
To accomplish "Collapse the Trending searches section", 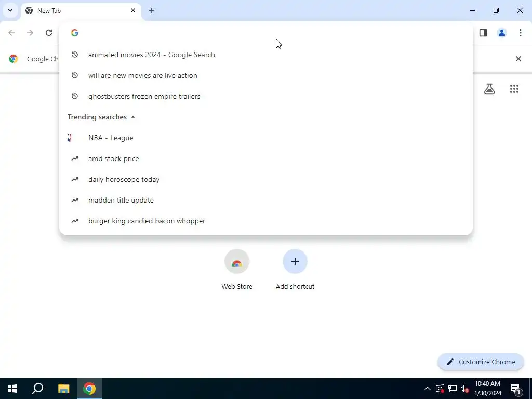I will (133, 117).
